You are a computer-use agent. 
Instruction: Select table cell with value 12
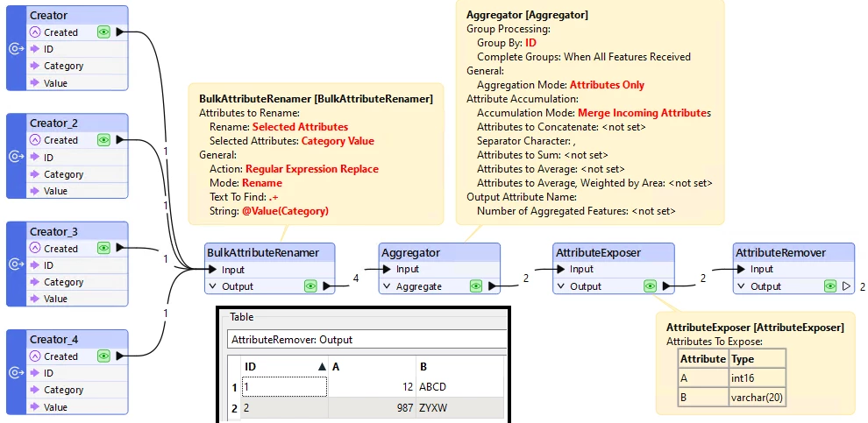click(x=372, y=387)
